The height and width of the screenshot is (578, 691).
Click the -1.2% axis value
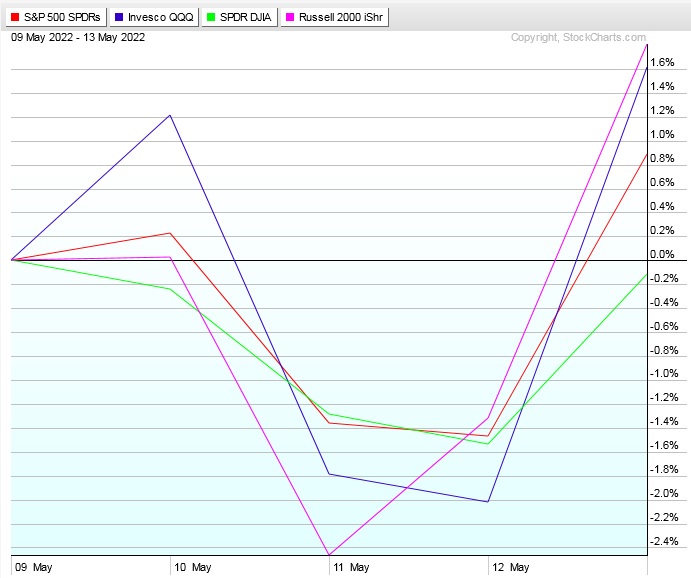click(664, 397)
